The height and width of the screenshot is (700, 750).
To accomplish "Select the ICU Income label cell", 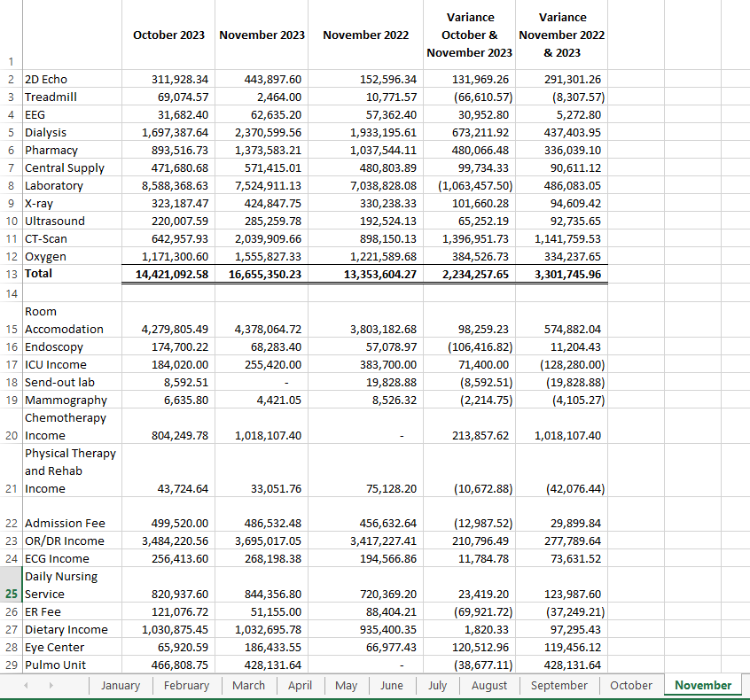I will pyautogui.click(x=72, y=364).
